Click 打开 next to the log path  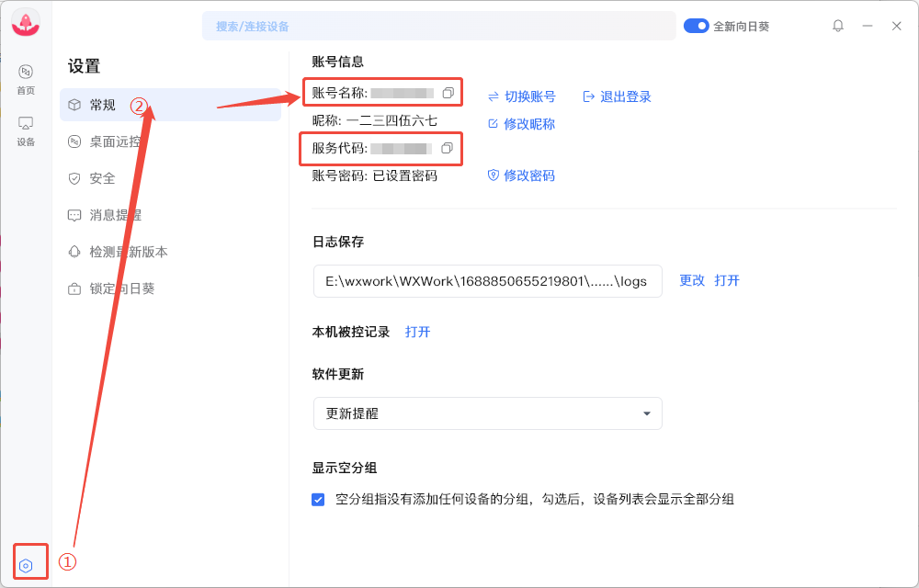pyautogui.click(x=727, y=280)
